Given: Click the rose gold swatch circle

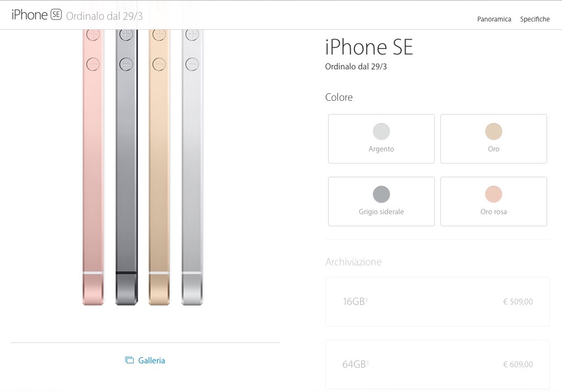Looking at the screenshot, I should tap(494, 194).
